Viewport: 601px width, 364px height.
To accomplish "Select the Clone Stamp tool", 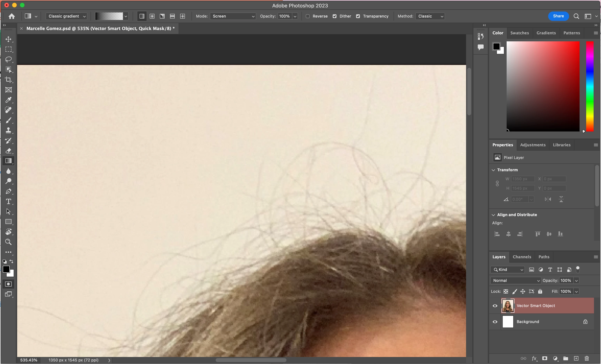I will pyautogui.click(x=9, y=130).
